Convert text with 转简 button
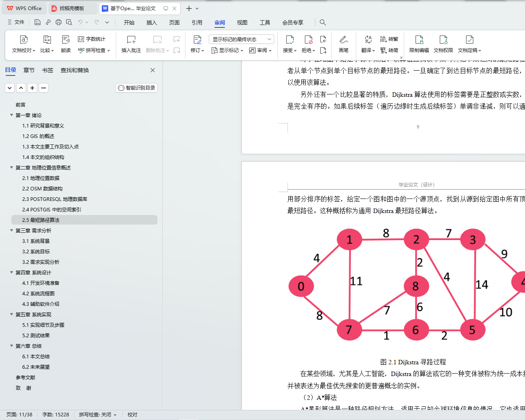 tap(389, 50)
